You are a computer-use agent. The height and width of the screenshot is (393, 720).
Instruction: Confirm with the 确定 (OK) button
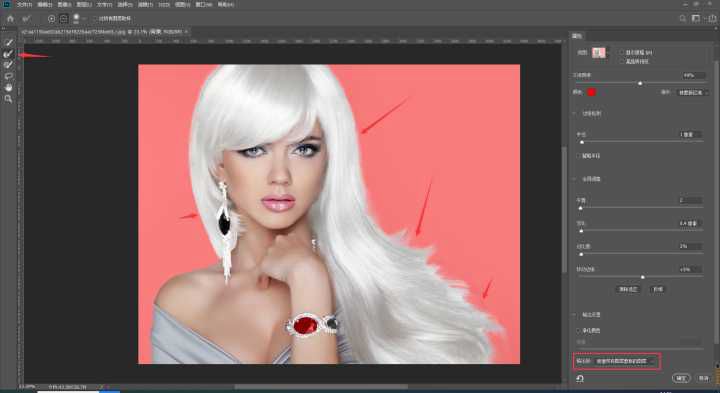click(x=681, y=378)
